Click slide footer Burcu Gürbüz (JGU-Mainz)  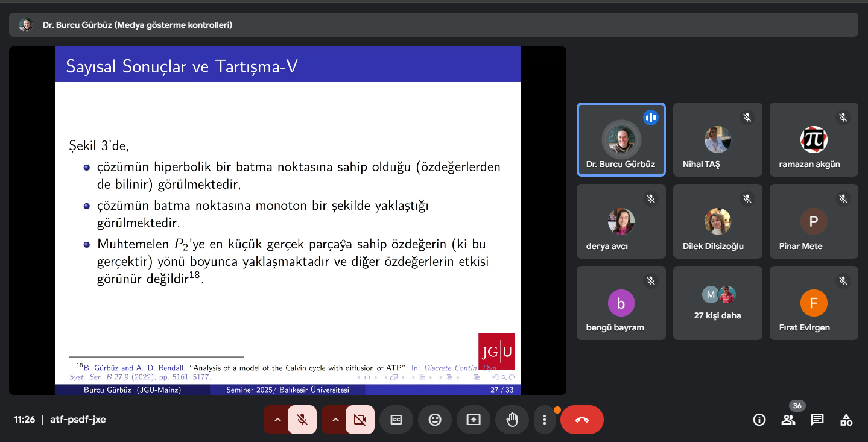coord(132,390)
